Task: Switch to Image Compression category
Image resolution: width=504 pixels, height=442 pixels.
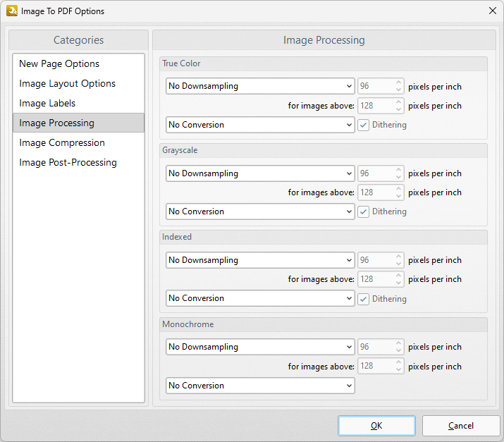Action: click(x=62, y=142)
